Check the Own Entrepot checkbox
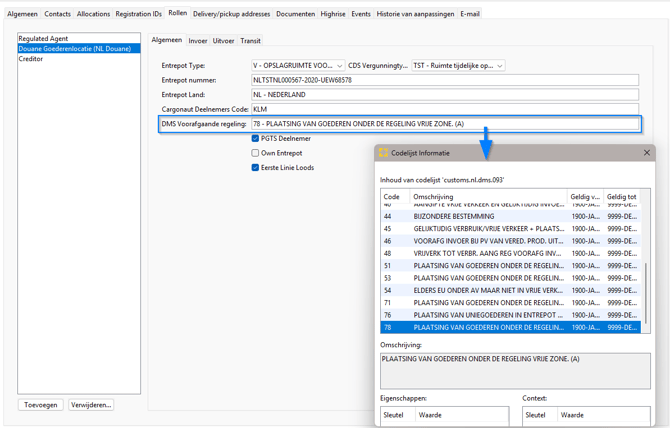Image resolution: width=670 pixels, height=428 pixels. pyautogui.click(x=255, y=153)
